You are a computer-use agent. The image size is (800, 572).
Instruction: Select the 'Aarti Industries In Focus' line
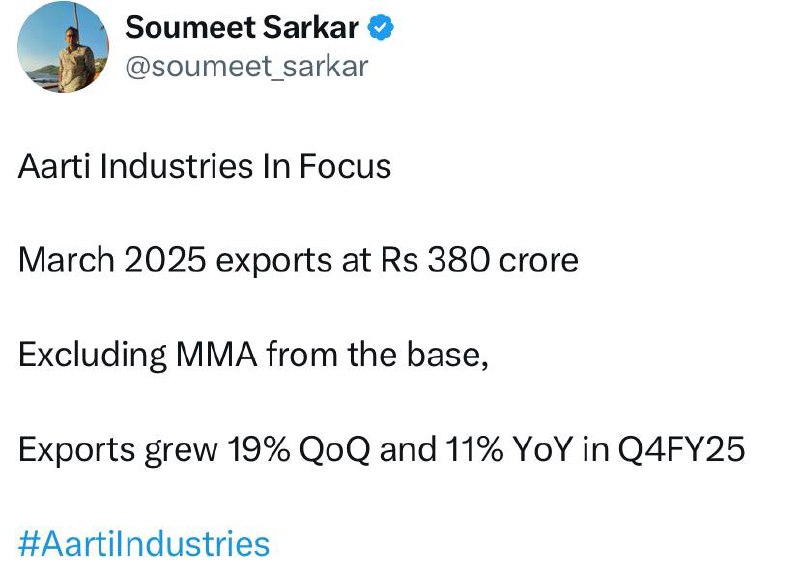(204, 166)
